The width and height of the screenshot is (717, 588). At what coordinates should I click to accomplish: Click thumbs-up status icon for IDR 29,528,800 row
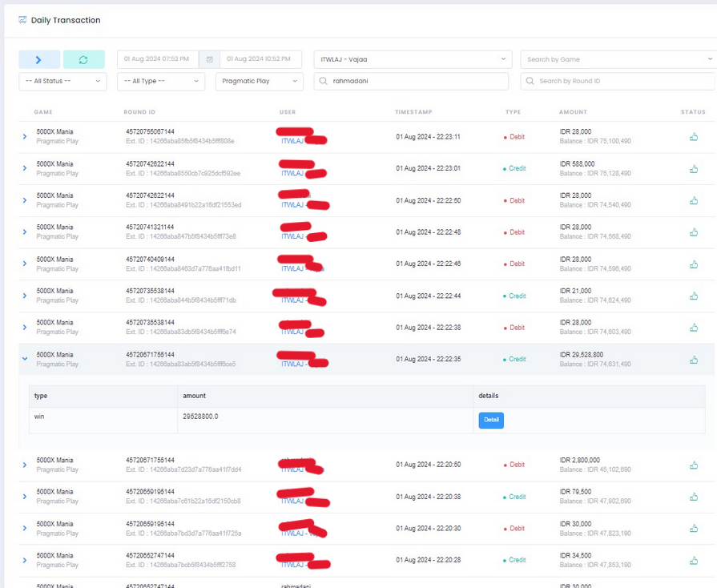693,360
